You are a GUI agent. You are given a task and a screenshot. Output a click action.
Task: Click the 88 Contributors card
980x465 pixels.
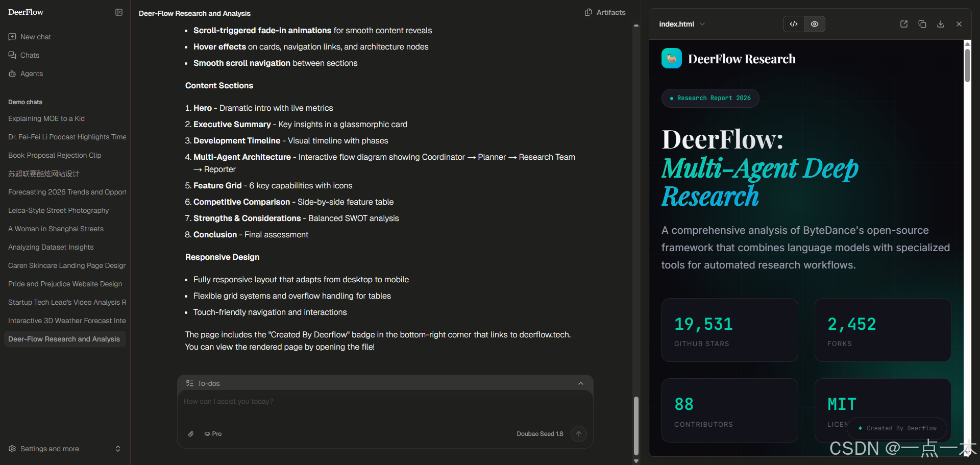pos(730,410)
